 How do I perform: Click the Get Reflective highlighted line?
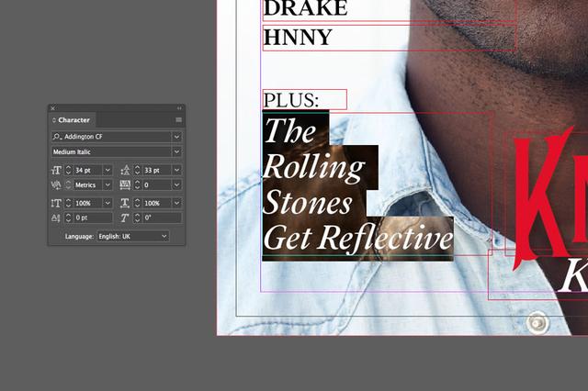click(x=358, y=238)
